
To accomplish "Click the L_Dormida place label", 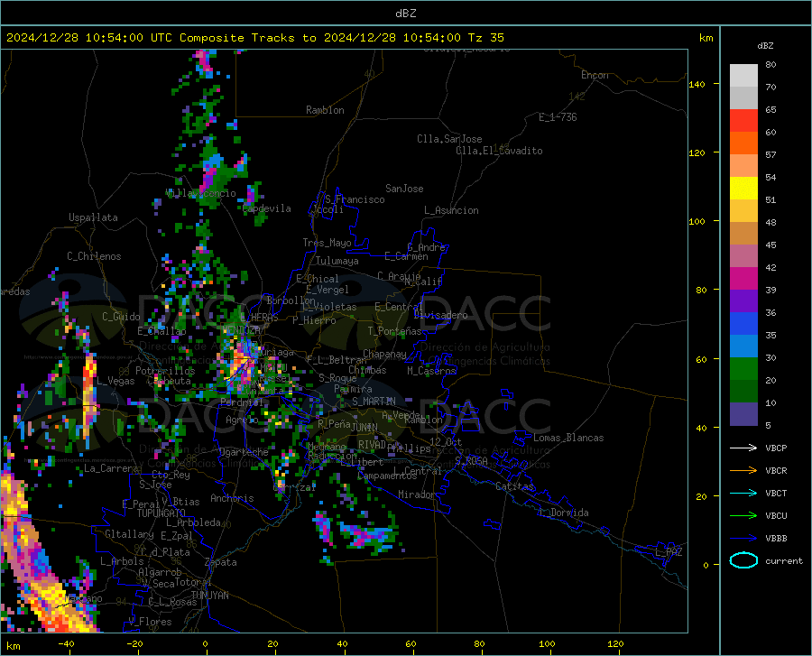I will 564,513.
